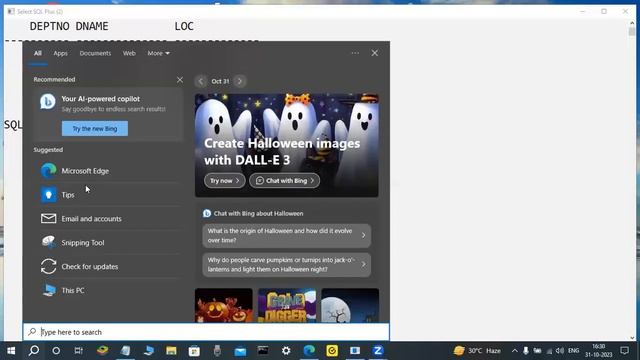
Task: Switch to Apps search tab
Action: 60,53
